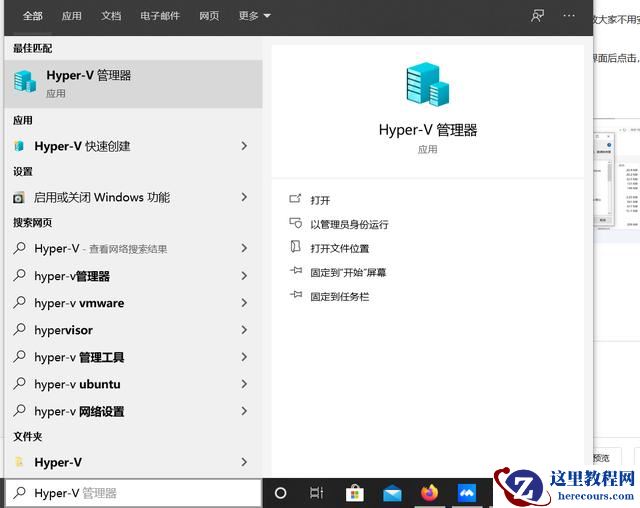Switch to the 网页 filter tab

tap(209, 16)
